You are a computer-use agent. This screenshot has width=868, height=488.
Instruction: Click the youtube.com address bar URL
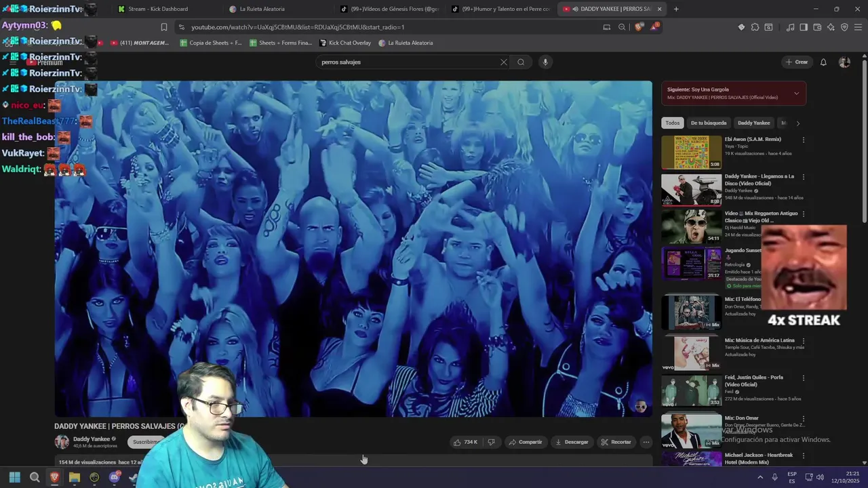coord(298,27)
